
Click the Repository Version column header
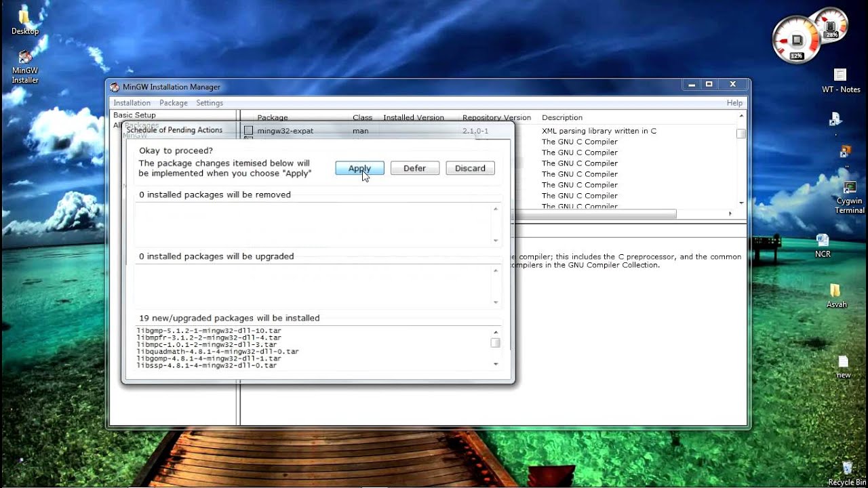496,118
